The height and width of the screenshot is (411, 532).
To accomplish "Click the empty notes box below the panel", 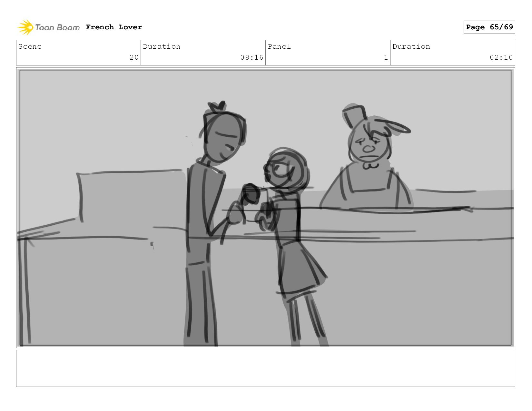I will coord(265,368).
